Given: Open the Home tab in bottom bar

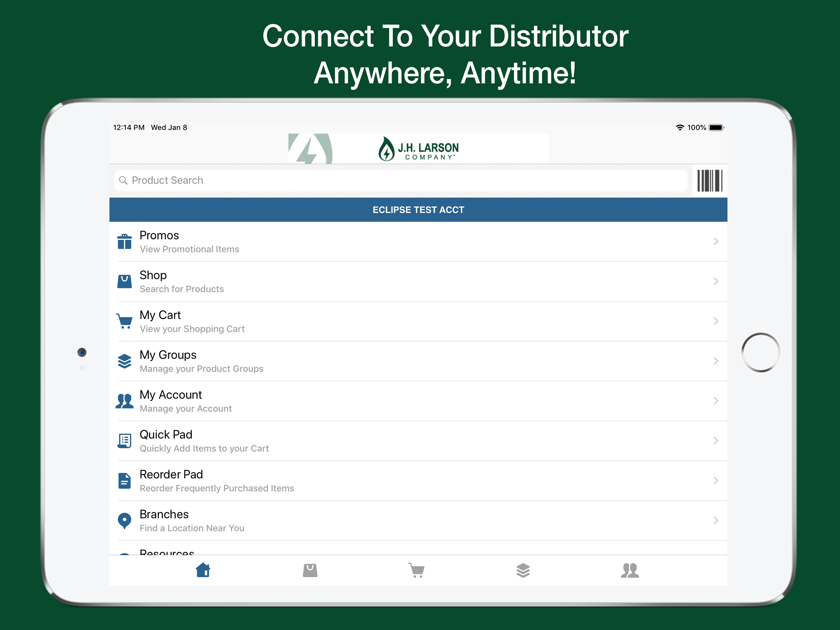Looking at the screenshot, I should (203, 570).
